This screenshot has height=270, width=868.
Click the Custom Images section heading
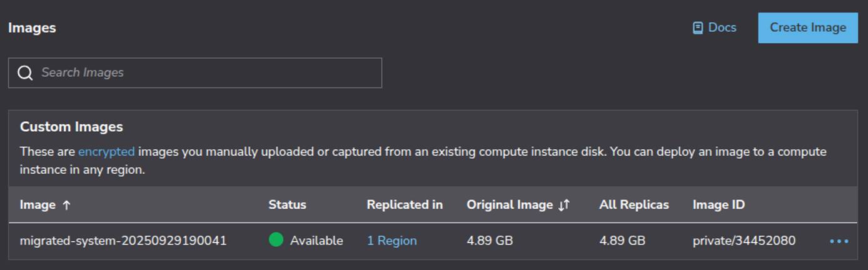pyautogui.click(x=71, y=127)
